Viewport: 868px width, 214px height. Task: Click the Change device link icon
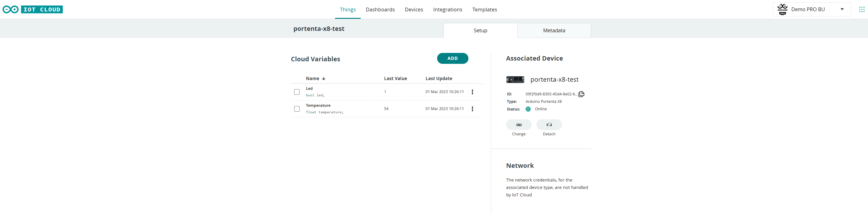519,125
